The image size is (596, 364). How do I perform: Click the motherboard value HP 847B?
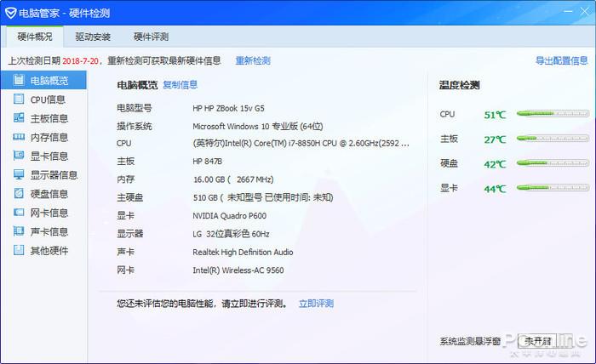pos(208,162)
